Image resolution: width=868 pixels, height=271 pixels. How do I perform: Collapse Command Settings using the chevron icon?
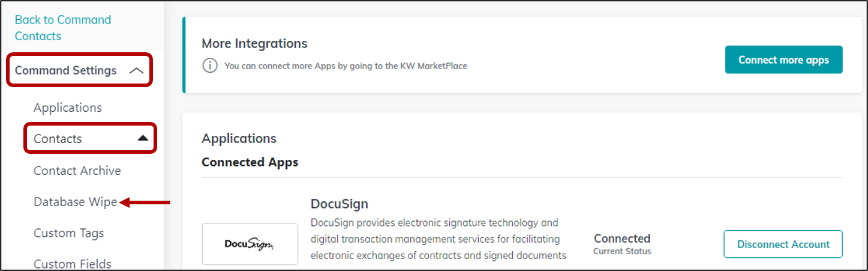(137, 71)
